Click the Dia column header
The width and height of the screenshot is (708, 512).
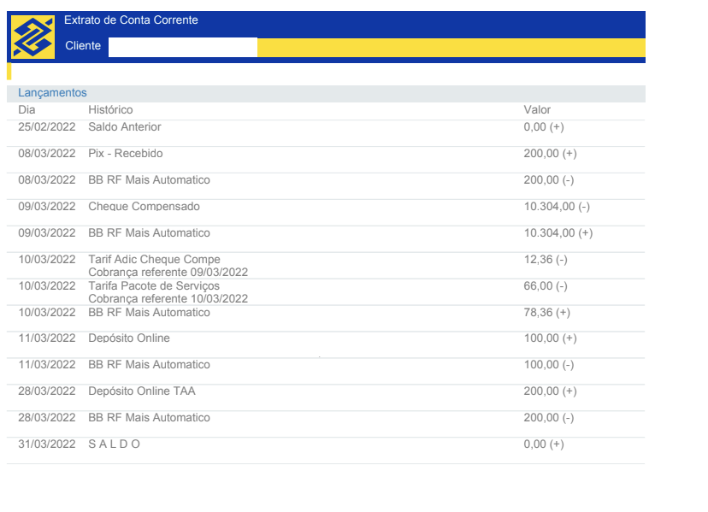[27, 110]
